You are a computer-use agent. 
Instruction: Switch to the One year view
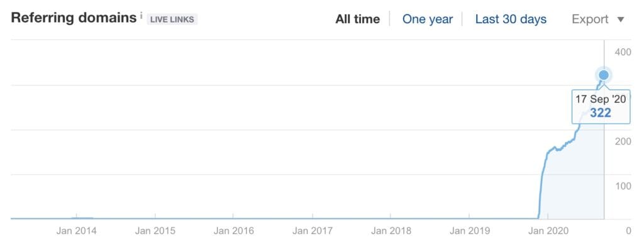point(428,19)
